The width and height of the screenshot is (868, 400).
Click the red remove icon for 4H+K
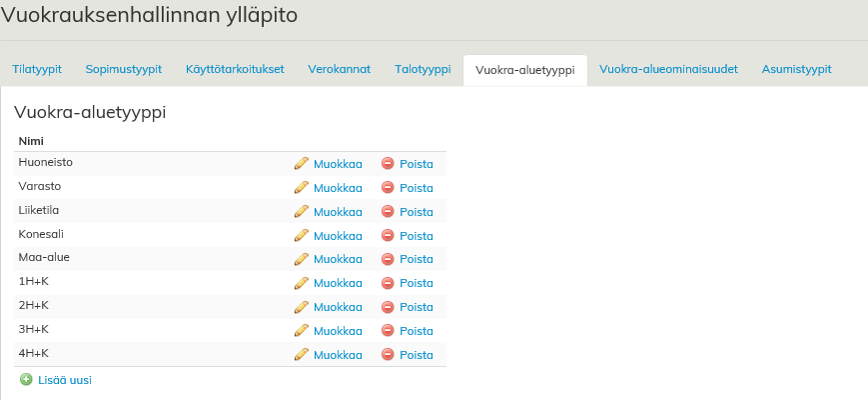click(x=388, y=354)
